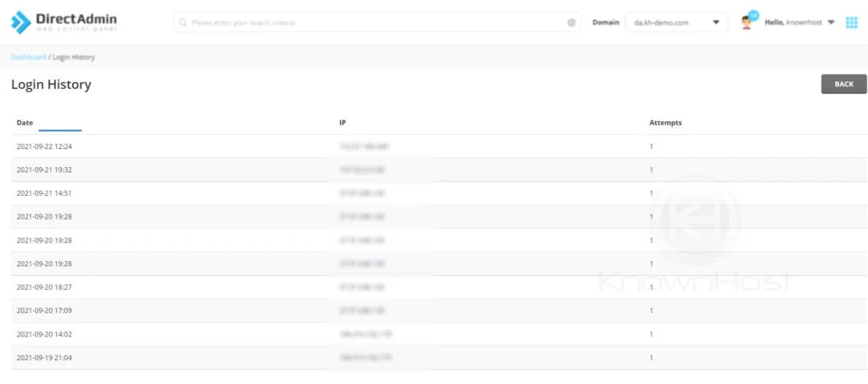The width and height of the screenshot is (868, 384).
Task: Sort by Attempts column header
Action: [665, 123]
